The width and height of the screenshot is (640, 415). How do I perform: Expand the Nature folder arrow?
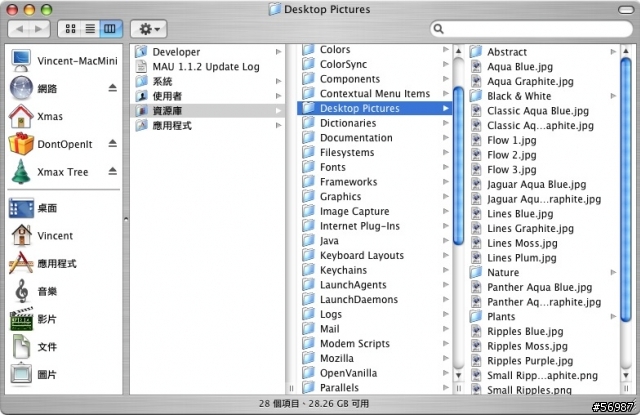point(613,272)
